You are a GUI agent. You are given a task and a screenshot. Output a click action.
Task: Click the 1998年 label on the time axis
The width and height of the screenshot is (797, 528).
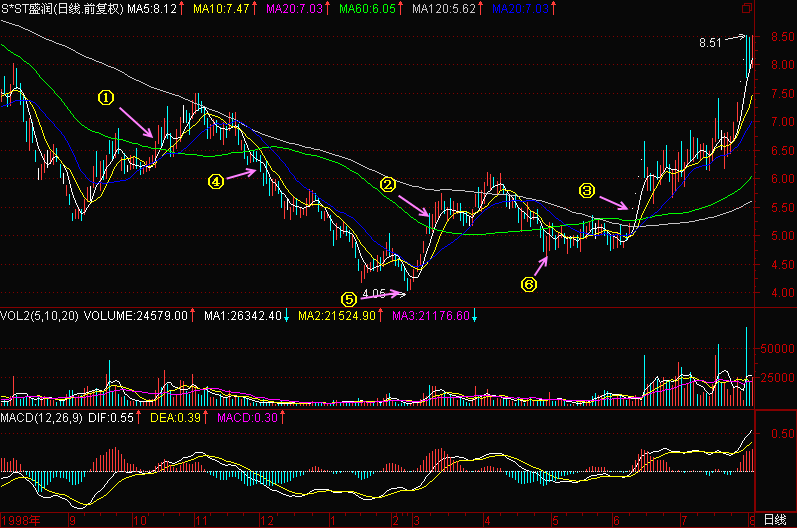pos(21,520)
